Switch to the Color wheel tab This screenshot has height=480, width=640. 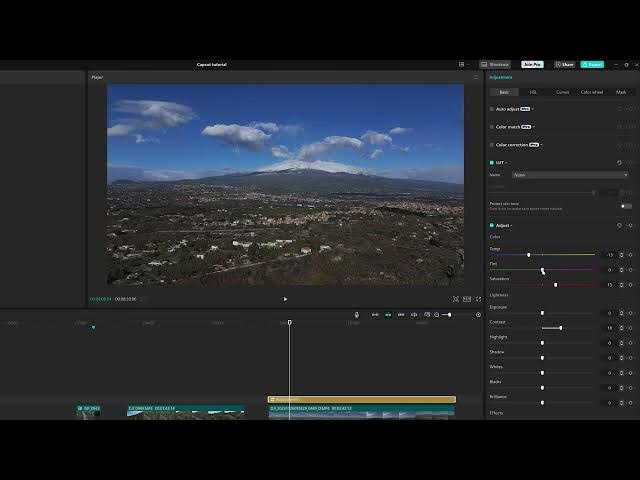pos(592,92)
